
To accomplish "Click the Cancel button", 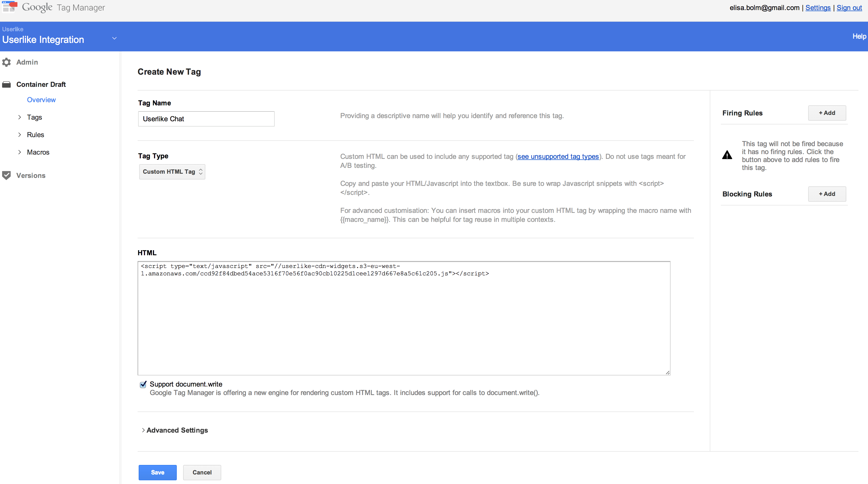I will click(202, 473).
